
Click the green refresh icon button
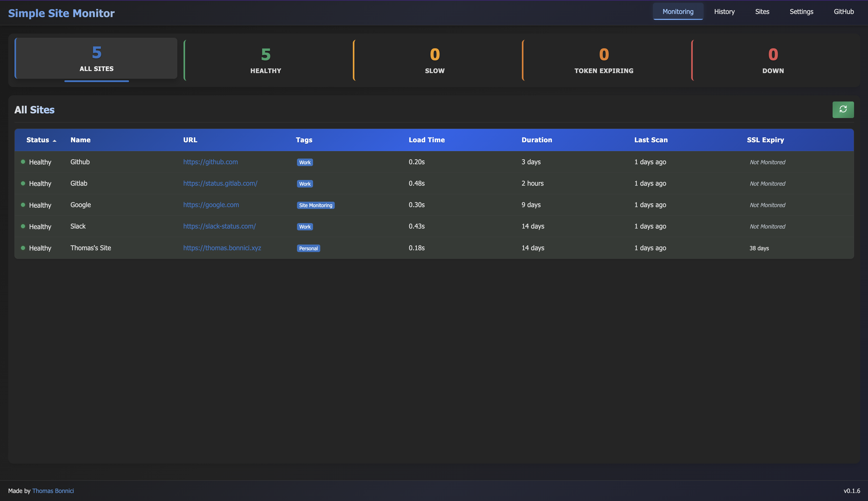click(843, 109)
